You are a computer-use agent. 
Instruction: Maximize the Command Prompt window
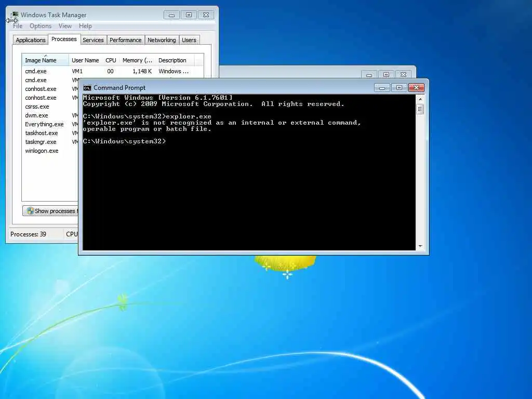[x=399, y=88]
